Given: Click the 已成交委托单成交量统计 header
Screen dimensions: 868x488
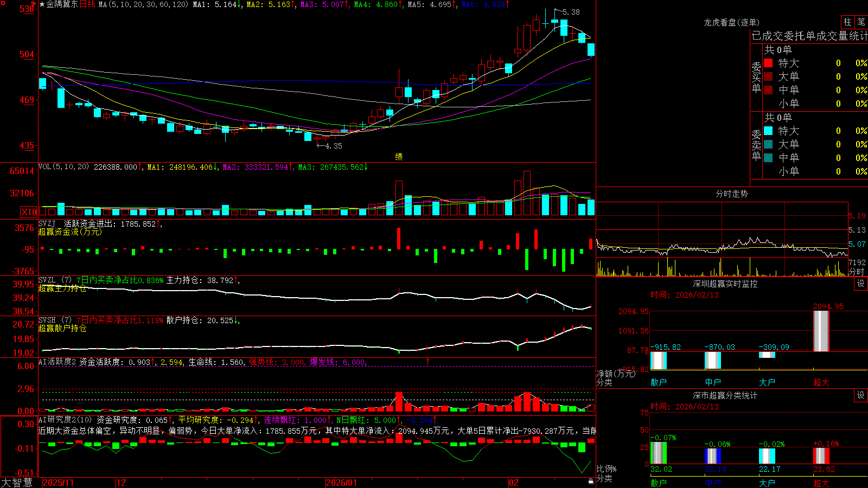Looking at the screenshot, I should coord(809,36).
